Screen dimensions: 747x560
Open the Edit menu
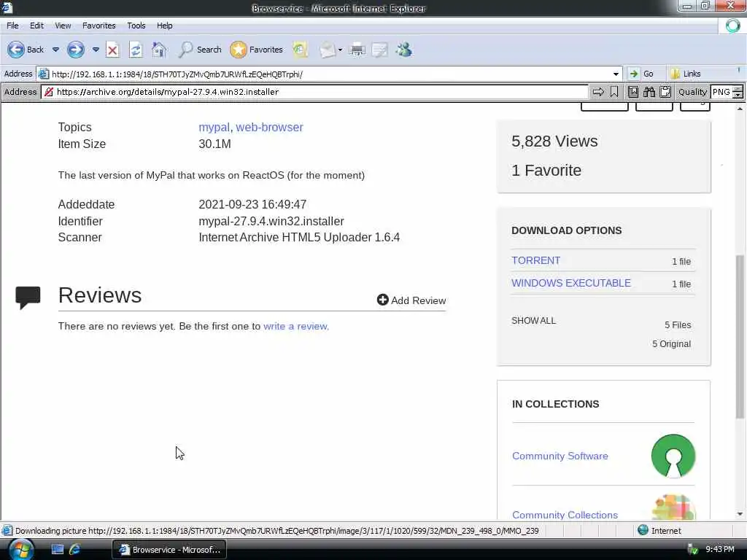36,26
